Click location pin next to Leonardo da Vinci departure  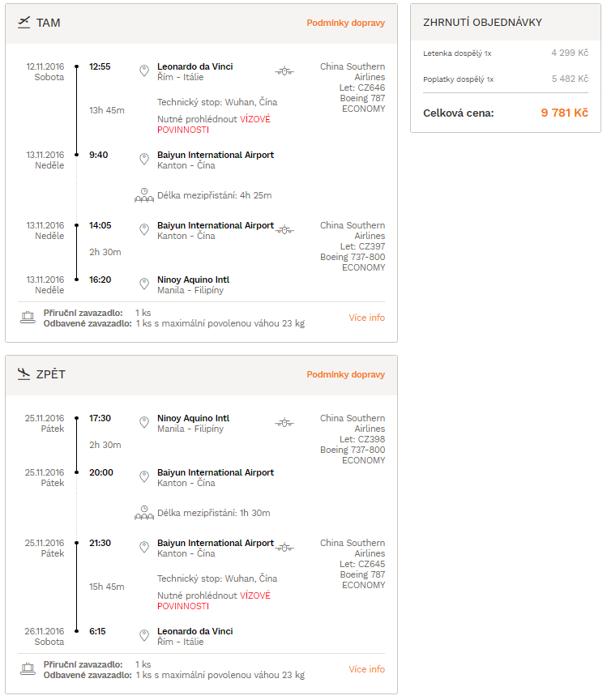pyautogui.click(x=143, y=71)
